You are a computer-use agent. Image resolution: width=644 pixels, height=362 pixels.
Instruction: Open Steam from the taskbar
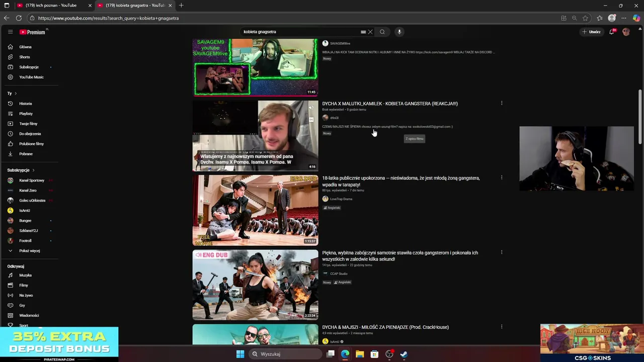tap(404, 354)
